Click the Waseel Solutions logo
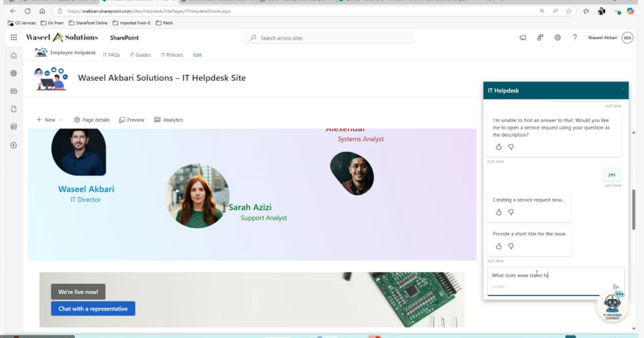The height and width of the screenshot is (338, 644). tap(62, 37)
